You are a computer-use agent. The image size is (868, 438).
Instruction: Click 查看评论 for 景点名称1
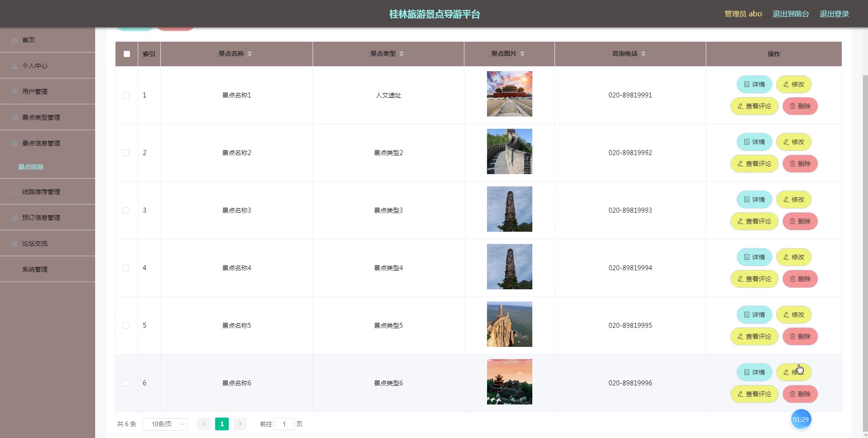[754, 106]
